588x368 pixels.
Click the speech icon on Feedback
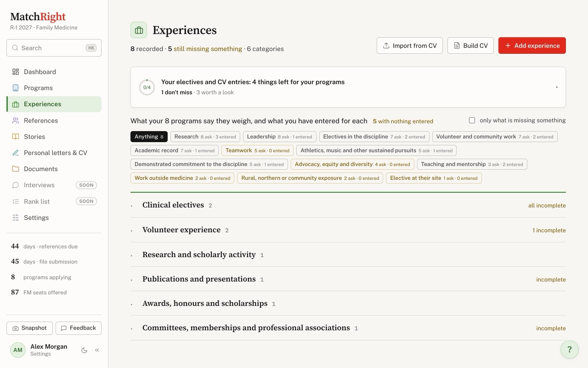(64, 328)
